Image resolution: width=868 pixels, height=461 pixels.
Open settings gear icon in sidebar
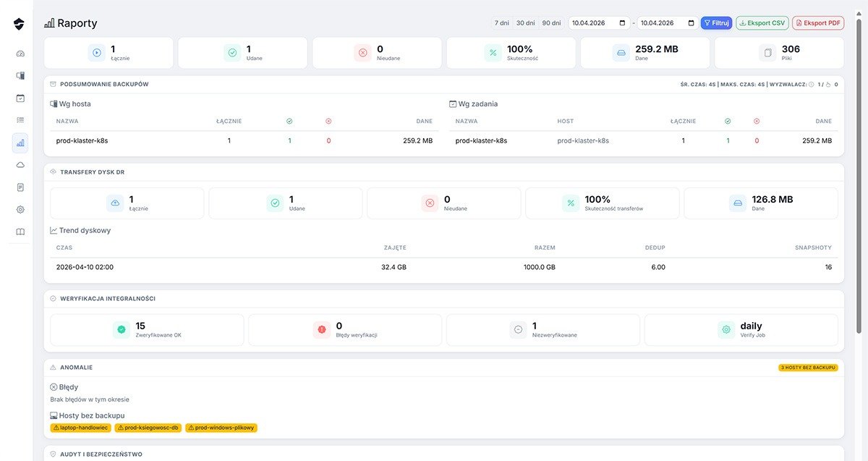click(20, 209)
